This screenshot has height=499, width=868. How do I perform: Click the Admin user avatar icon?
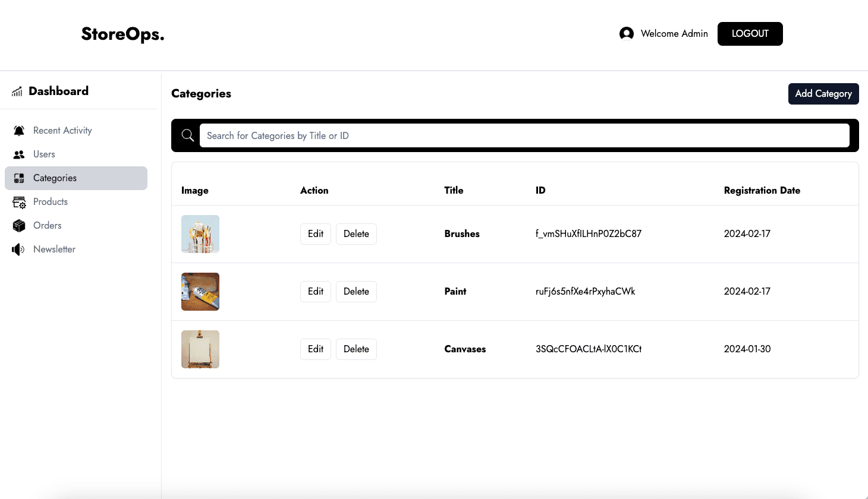coord(626,34)
